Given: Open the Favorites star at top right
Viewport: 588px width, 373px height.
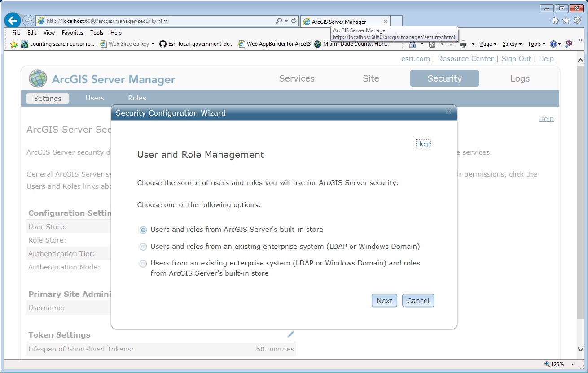Looking at the screenshot, I should tap(566, 21).
